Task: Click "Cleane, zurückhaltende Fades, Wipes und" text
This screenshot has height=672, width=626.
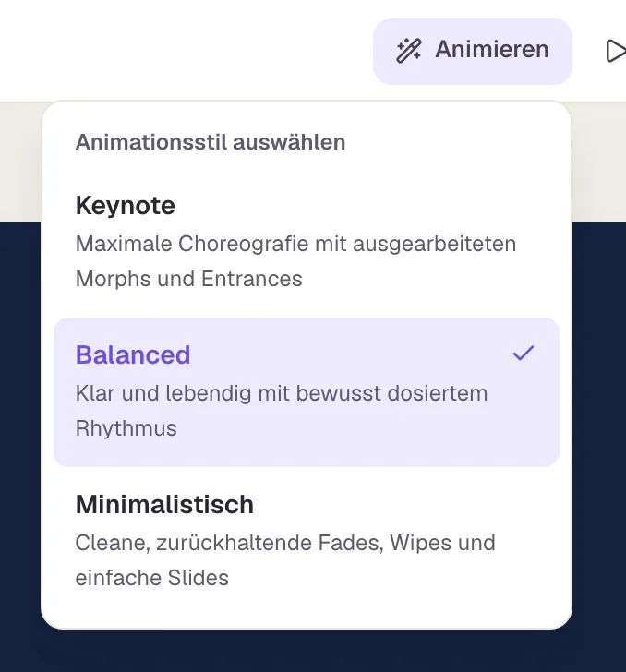Action: tap(285, 543)
